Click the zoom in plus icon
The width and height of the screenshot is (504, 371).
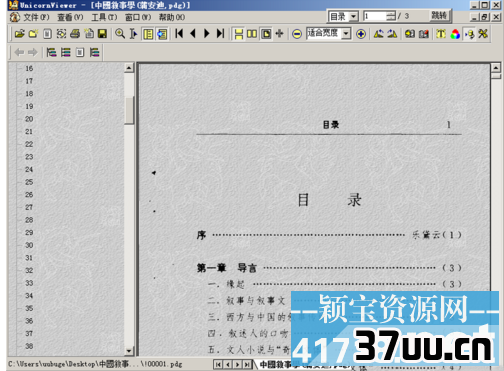[361, 34]
